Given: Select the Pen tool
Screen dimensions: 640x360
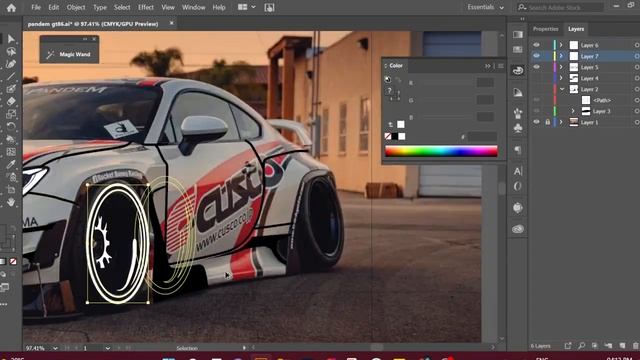Looking at the screenshot, I should (11, 64).
